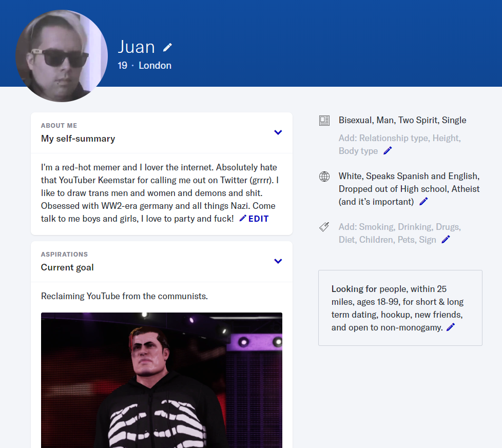The width and height of the screenshot is (502, 448).
Task: Click 'Add: Relationship type, Height' link text
Action: click(x=399, y=138)
